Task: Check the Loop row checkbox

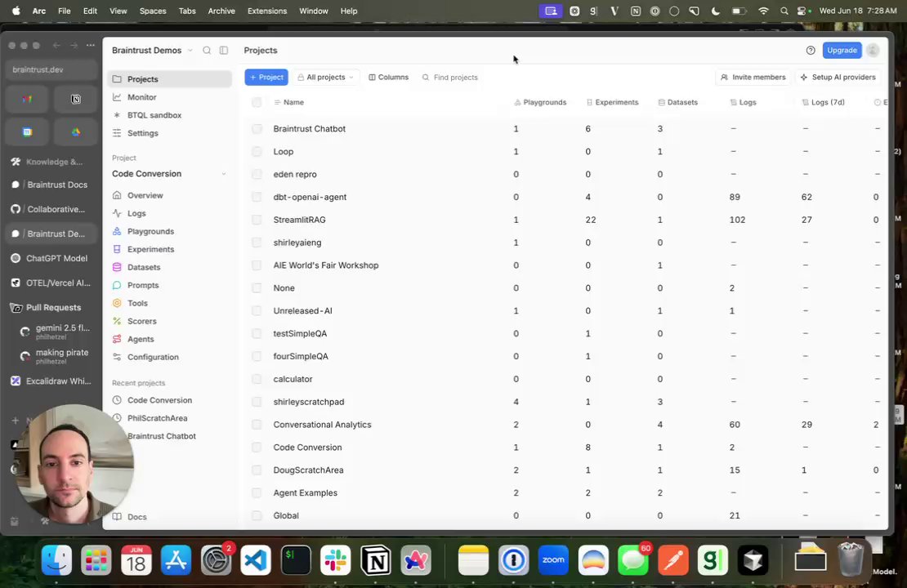Action: (x=257, y=151)
